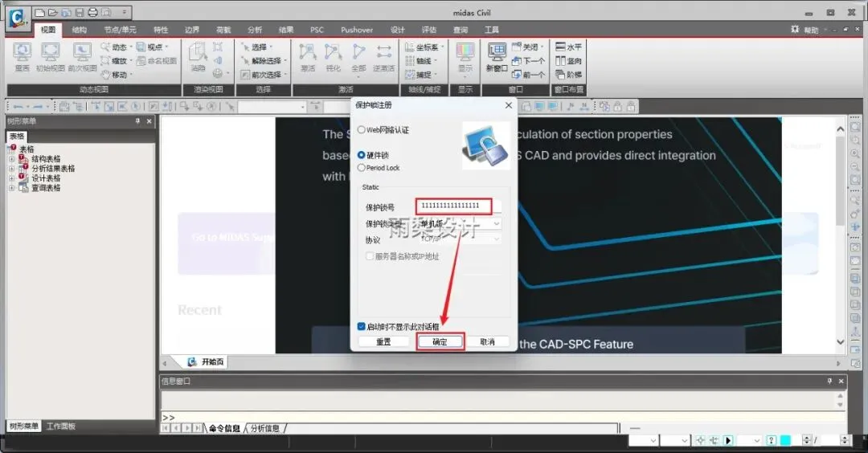This screenshot has width=868, height=453.
Task: Switch to the 结构 ribbon tab
Action: coord(79,30)
